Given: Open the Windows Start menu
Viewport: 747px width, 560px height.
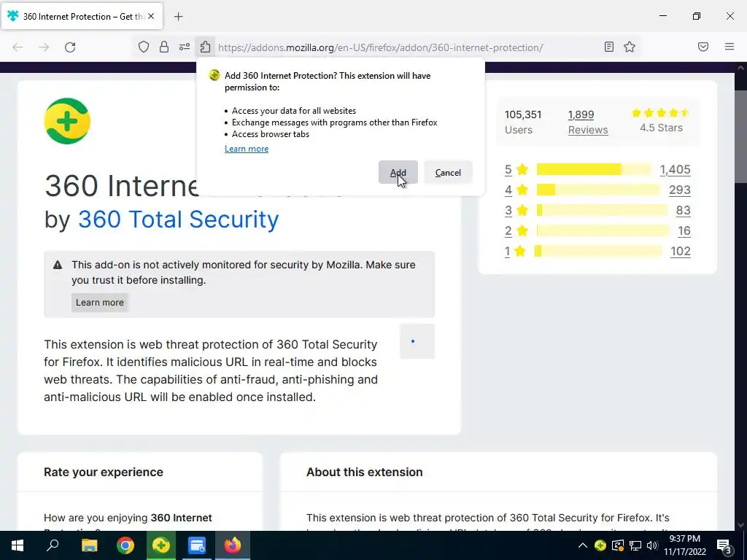Looking at the screenshot, I should 18,545.
